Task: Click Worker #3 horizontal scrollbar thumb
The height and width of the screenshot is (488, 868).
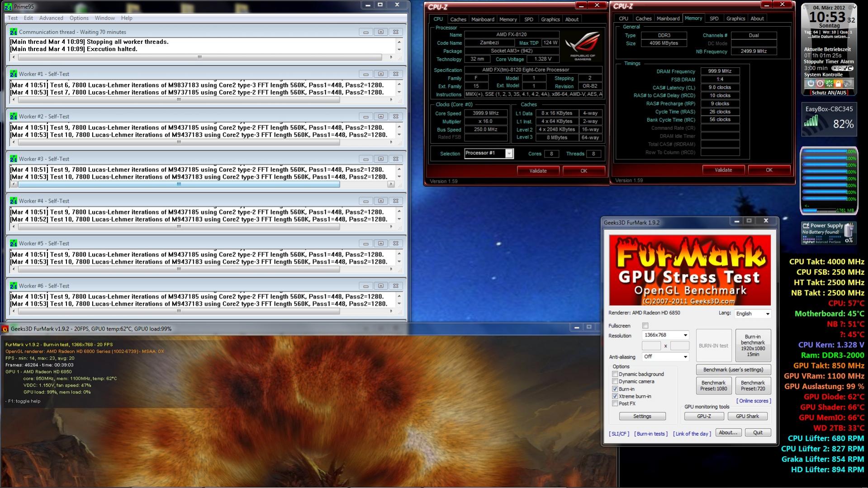Action: (179, 185)
